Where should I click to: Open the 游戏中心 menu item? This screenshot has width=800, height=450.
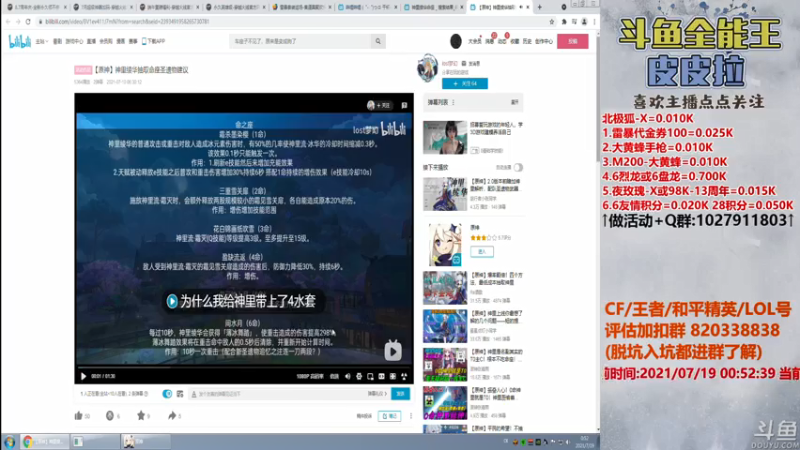tap(74, 41)
